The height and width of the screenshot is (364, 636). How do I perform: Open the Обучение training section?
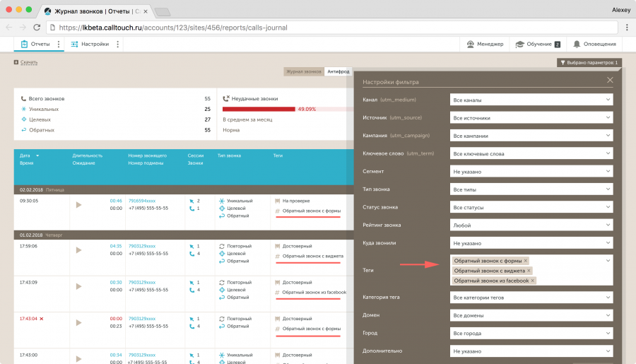tap(538, 44)
